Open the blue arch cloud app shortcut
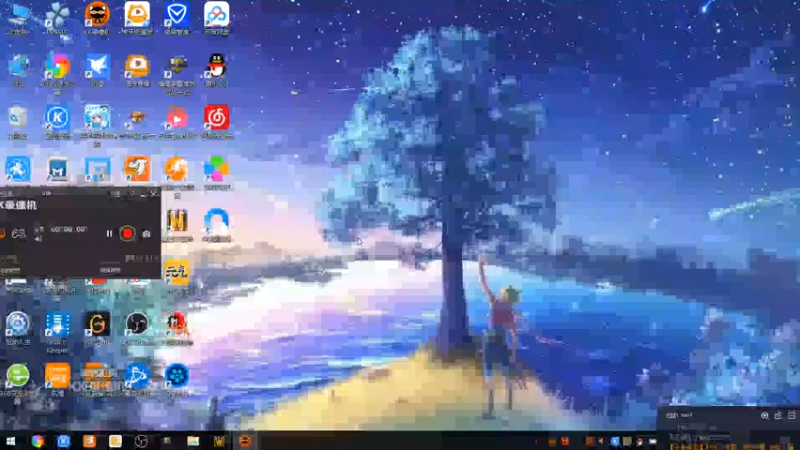 point(216,221)
